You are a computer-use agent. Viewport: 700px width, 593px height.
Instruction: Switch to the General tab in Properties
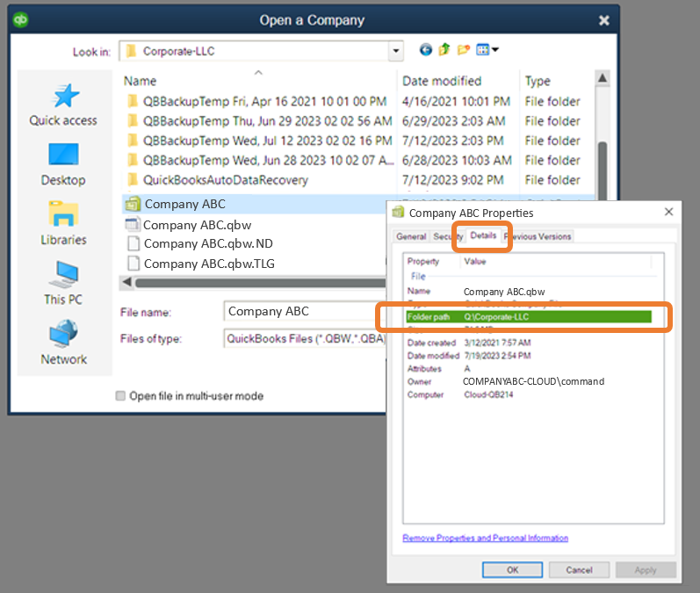coord(411,236)
